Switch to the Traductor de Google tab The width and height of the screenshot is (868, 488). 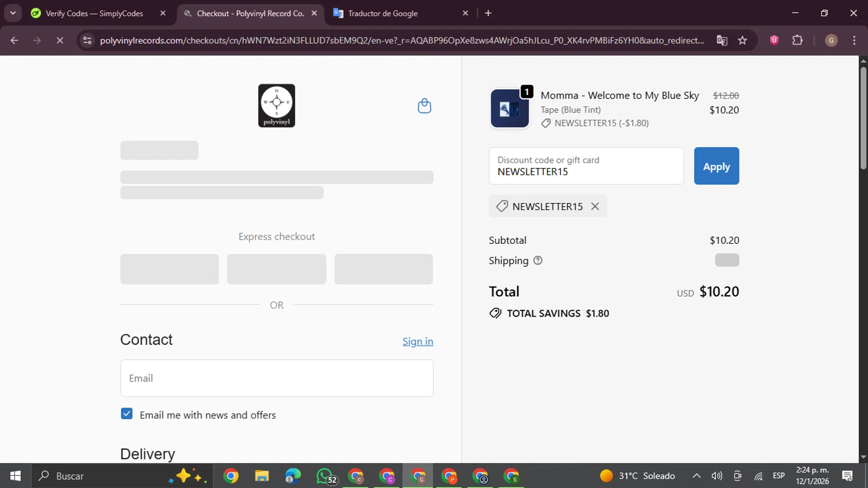[x=383, y=13]
